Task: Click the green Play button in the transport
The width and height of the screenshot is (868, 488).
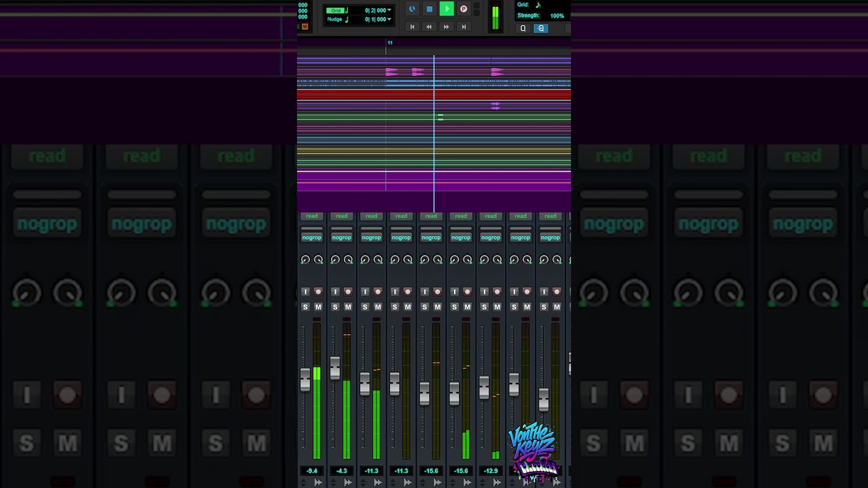Action: pos(446,9)
